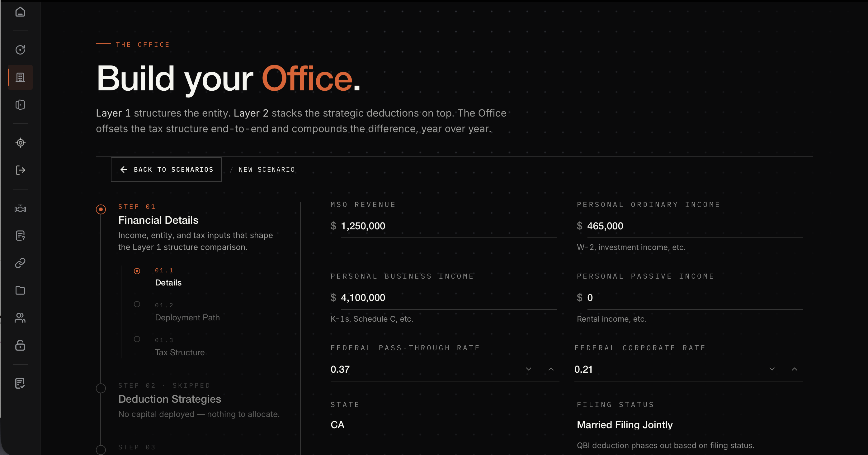Open the Deployment Path sub-step label

(187, 317)
